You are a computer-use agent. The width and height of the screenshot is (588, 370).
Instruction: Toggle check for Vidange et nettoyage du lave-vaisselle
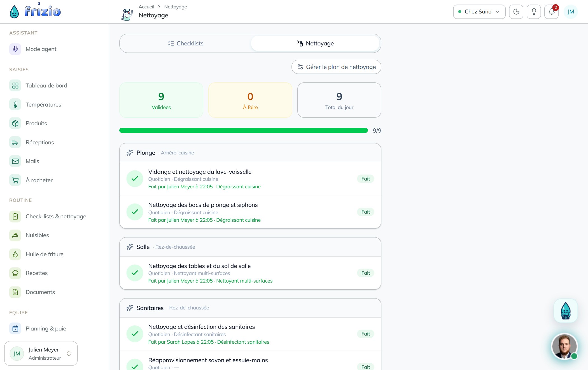point(135,179)
